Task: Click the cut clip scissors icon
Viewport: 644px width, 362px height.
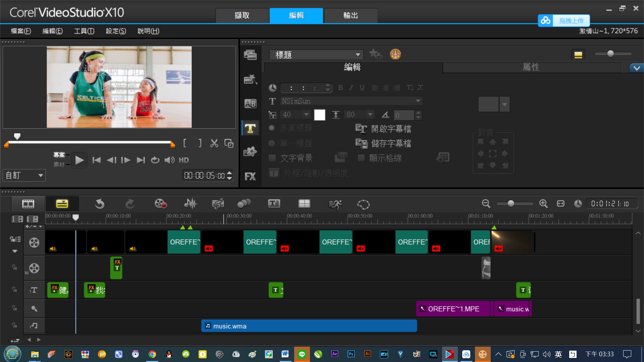Action: click(214, 143)
